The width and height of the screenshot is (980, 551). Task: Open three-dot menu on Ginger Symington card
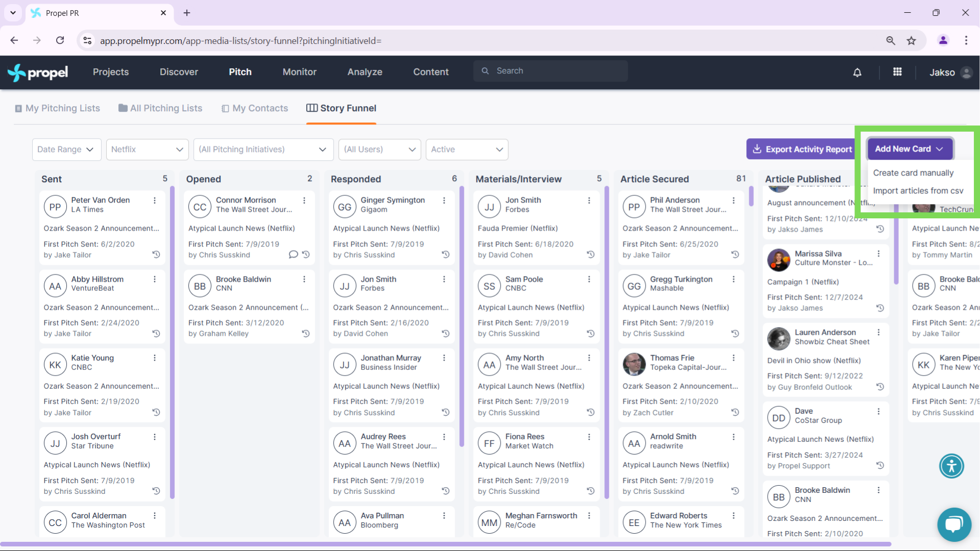pyautogui.click(x=444, y=201)
